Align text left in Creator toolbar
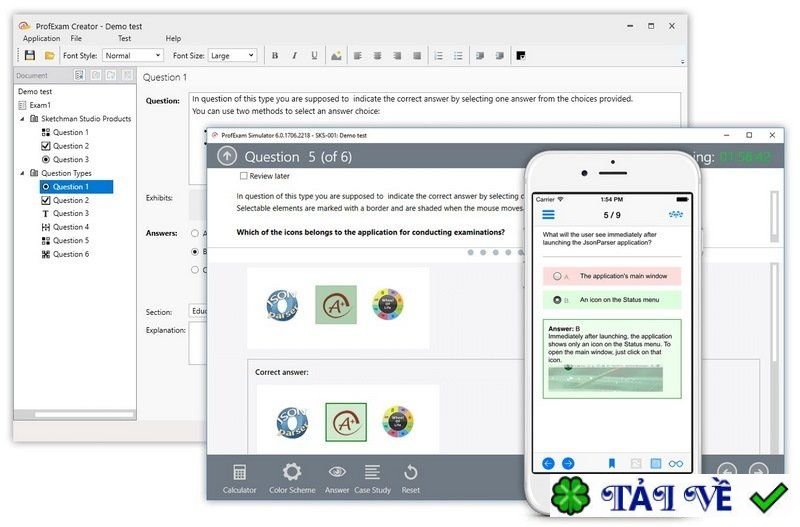The image size is (800, 527). click(x=358, y=56)
